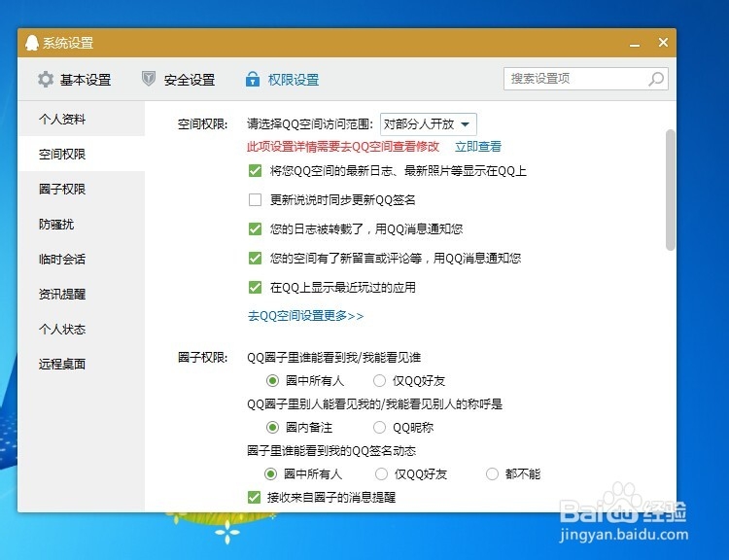Click the 圈子里谁能看到我的QQ签名动态 label
The image size is (729, 560).
[331, 451]
